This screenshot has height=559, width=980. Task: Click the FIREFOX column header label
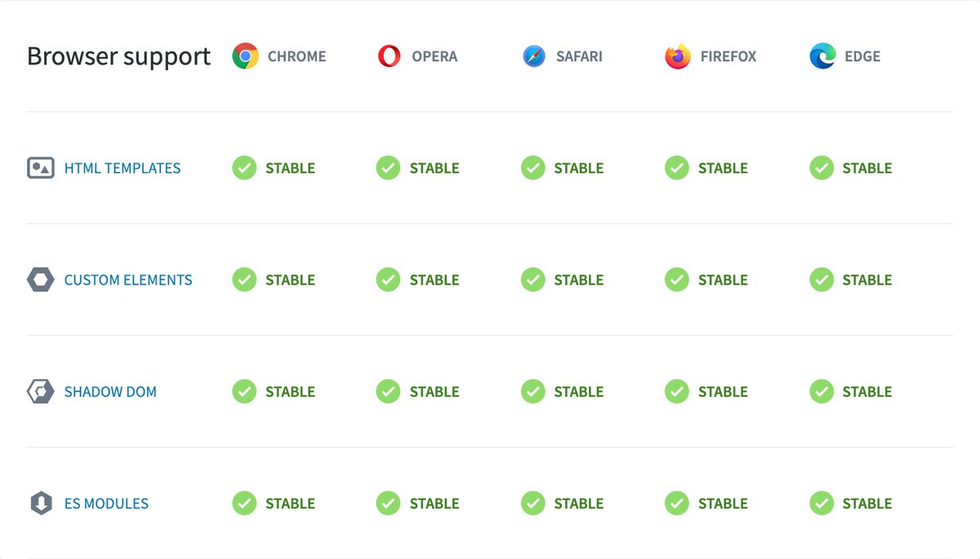point(728,56)
